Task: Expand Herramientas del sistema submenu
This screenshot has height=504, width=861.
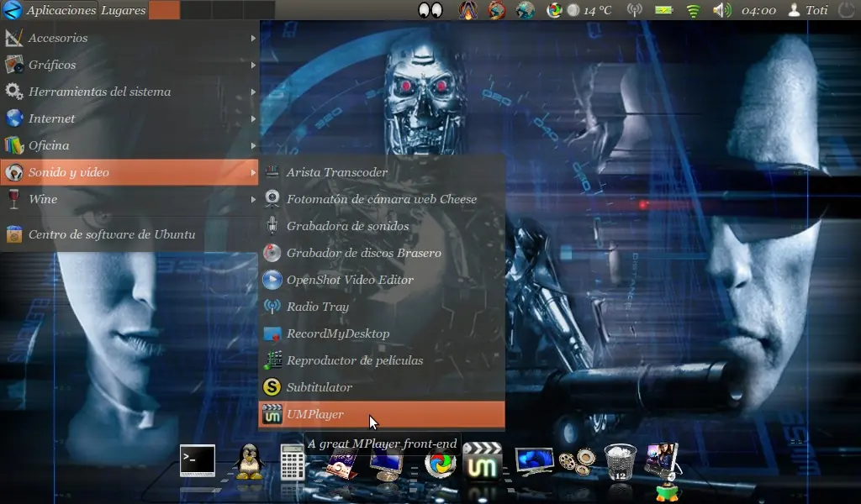Action: (129, 92)
